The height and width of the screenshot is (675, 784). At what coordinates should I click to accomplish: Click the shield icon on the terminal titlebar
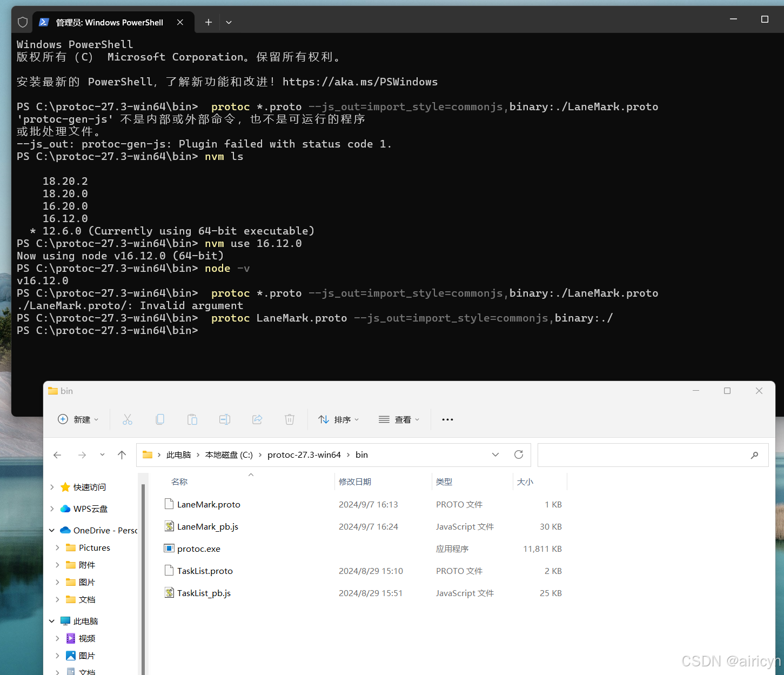click(x=22, y=22)
